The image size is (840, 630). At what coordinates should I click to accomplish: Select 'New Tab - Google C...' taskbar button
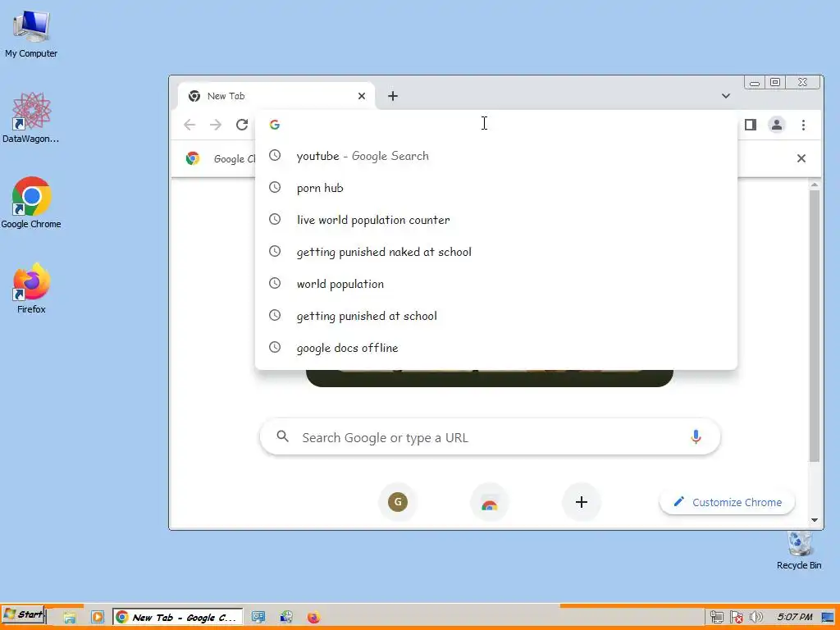click(x=177, y=617)
